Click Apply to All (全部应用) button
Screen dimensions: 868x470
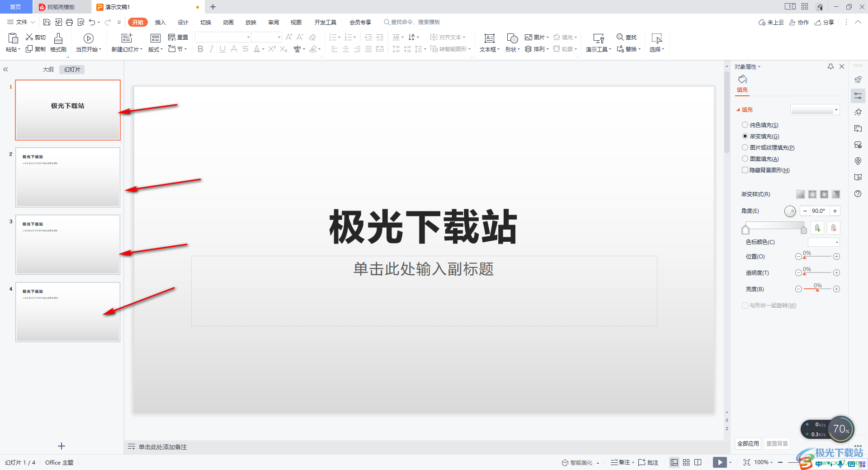pos(748,443)
